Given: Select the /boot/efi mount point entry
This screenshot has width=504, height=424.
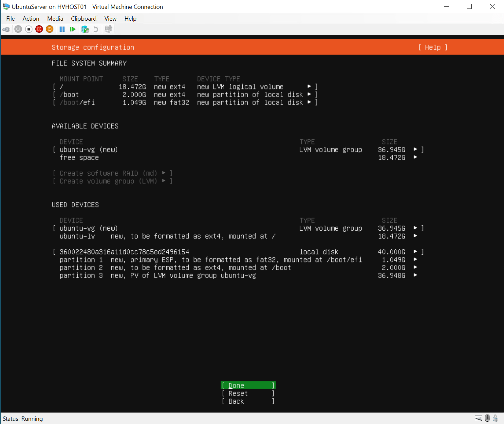Looking at the screenshot, I should pyautogui.click(x=185, y=102).
